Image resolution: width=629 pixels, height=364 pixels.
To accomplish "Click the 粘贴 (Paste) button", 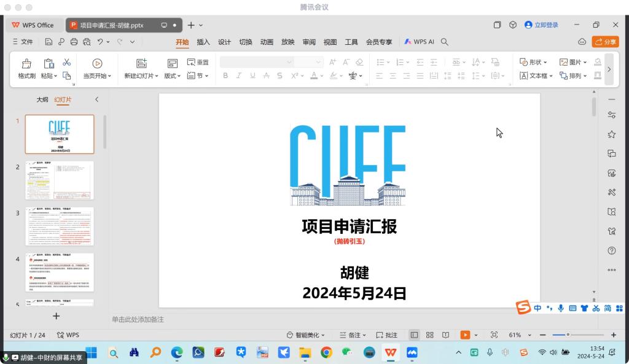I will click(49, 68).
